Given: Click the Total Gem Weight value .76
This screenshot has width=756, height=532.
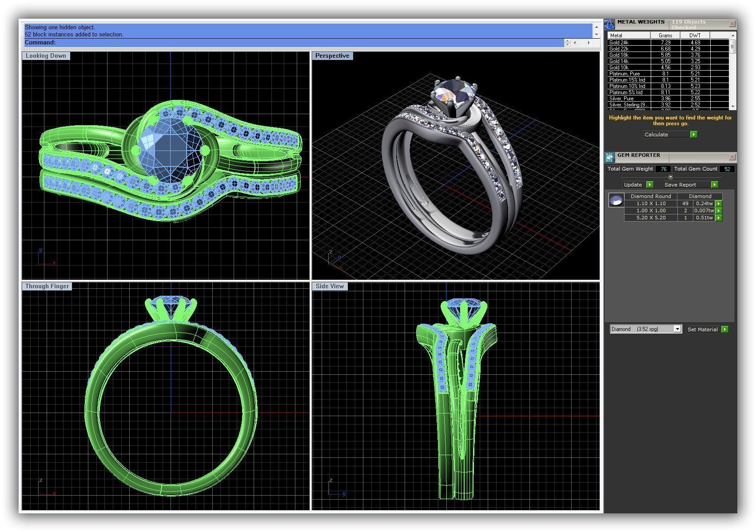Looking at the screenshot, I should pos(663,169).
